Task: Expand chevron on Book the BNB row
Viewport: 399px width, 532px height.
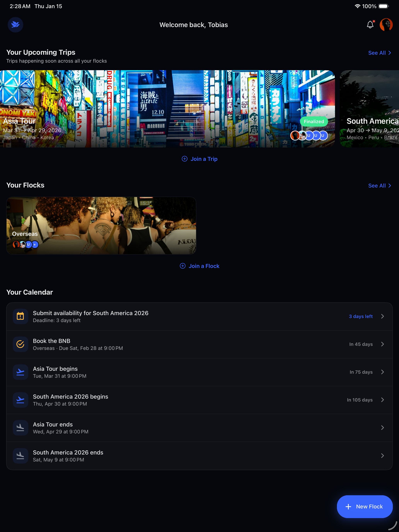Action: point(382,344)
